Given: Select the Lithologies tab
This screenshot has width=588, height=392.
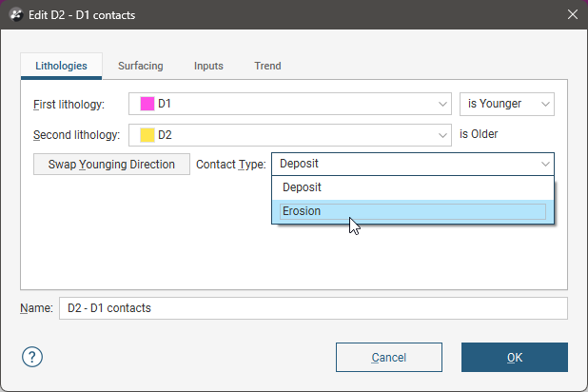Looking at the screenshot, I should pyautogui.click(x=61, y=67).
